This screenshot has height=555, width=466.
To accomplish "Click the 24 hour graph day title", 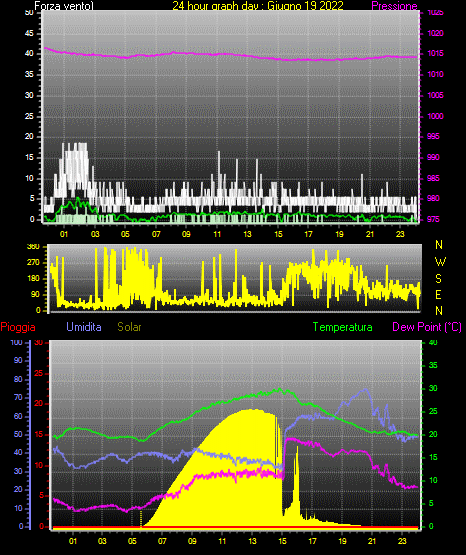I will click(258, 6).
